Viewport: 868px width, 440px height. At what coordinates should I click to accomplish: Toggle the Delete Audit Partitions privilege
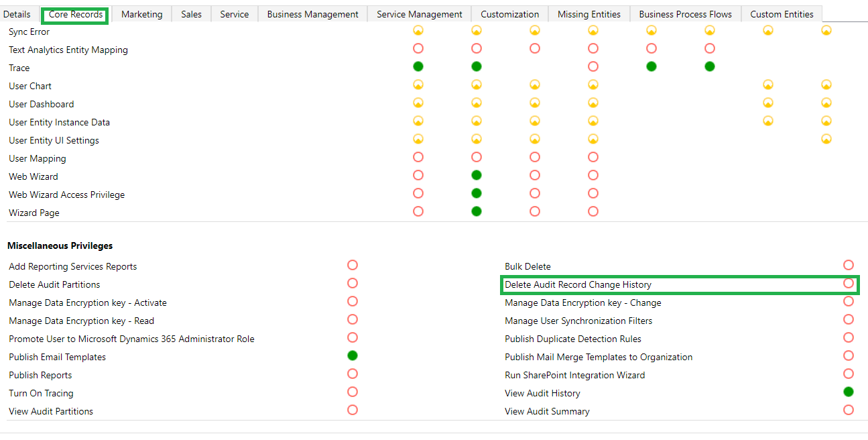[353, 283]
